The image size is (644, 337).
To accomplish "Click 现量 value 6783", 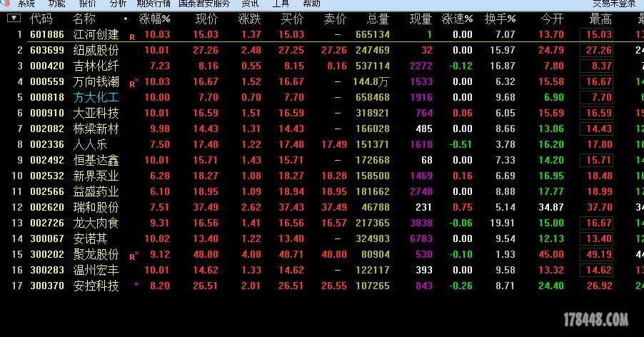I will 421,238.
